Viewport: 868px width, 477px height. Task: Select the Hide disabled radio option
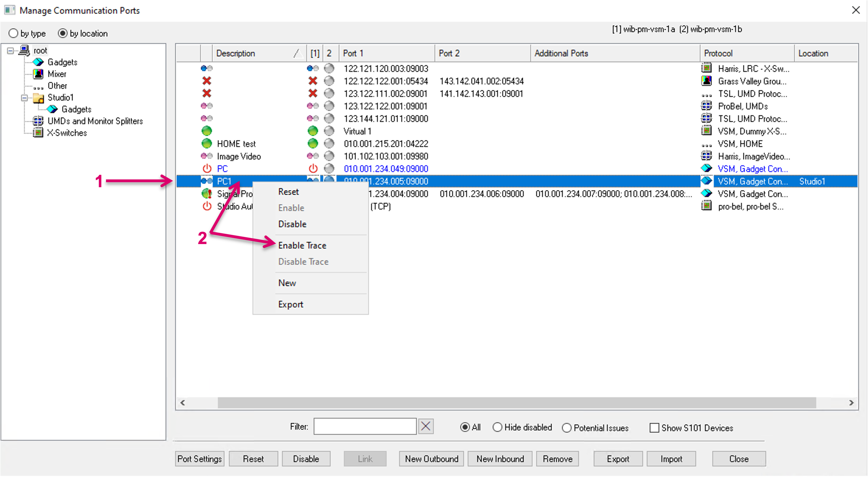click(x=498, y=428)
